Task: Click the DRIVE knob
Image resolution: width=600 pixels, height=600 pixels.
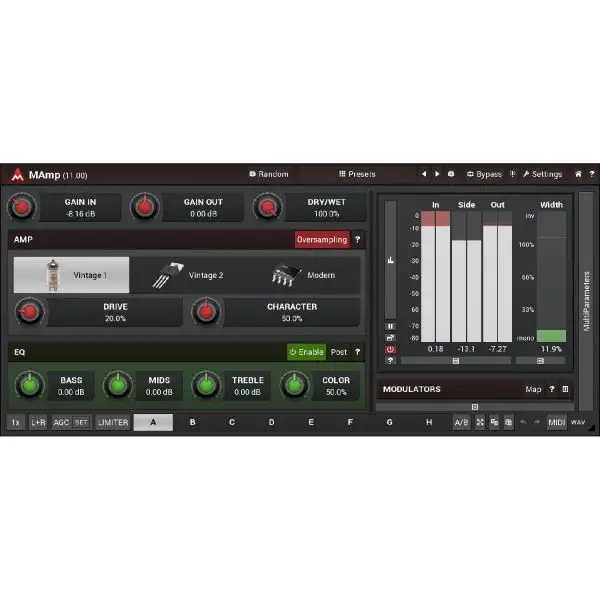Action: point(29,313)
